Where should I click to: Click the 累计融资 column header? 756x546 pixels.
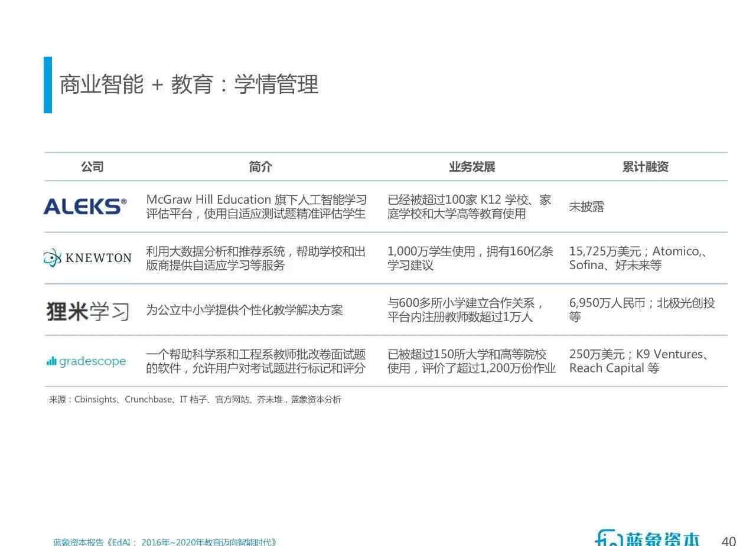click(x=646, y=167)
